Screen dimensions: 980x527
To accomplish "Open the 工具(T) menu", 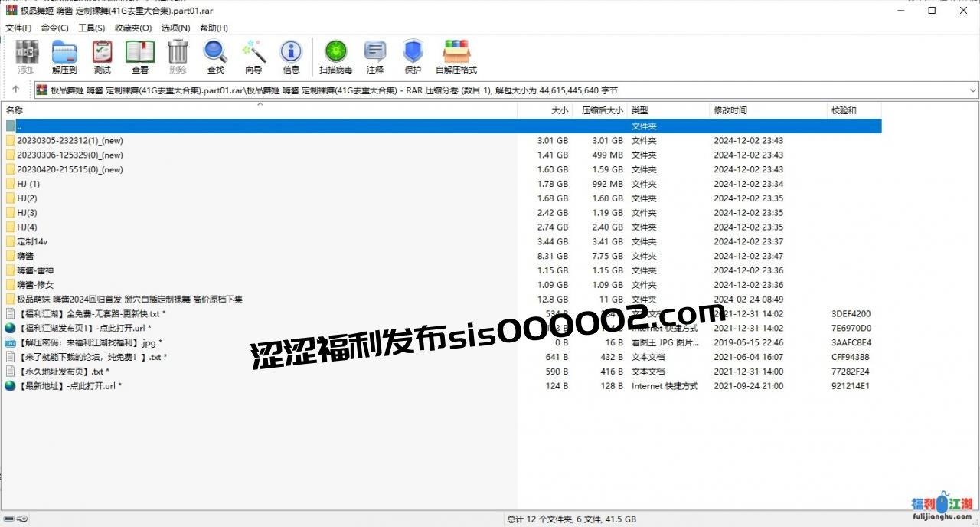I will point(92,28).
